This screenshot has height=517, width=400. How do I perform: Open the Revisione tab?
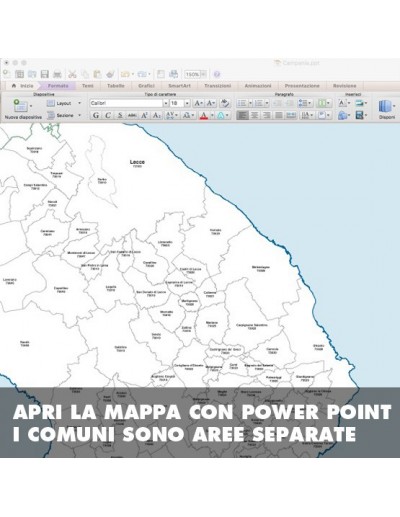(345, 86)
